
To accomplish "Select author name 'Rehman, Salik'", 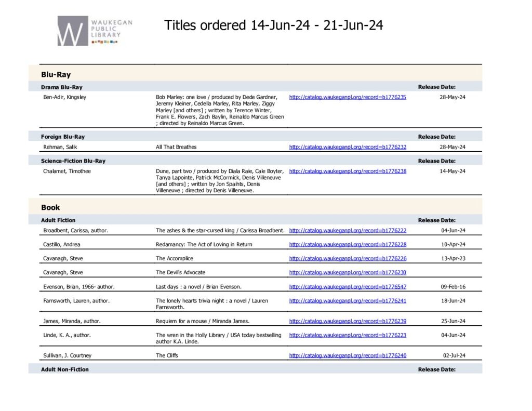I will coord(60,147).
